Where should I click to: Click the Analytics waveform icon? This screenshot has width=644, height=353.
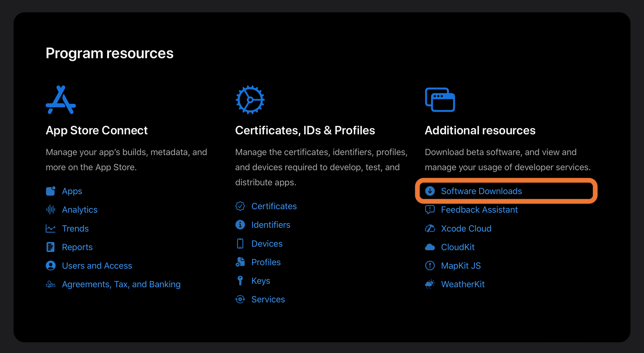coord(51,210)
